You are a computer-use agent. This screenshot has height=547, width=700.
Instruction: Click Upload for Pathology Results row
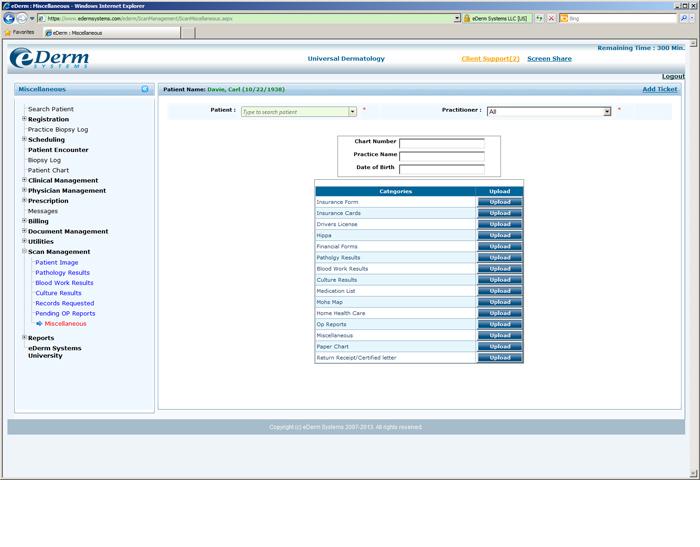(500, 258)
